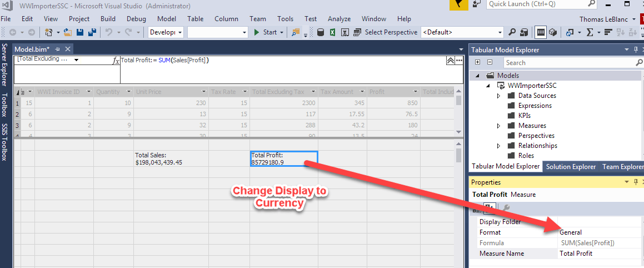Toggle auto-hide pin on Tabular Model Explorer

pyautogui.click(x=636, y=49)
